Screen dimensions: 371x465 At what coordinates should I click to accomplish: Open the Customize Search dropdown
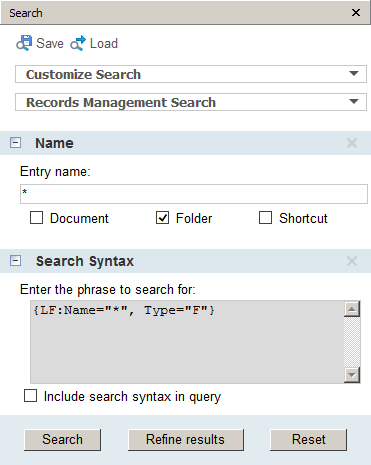[x=191, y=74]
